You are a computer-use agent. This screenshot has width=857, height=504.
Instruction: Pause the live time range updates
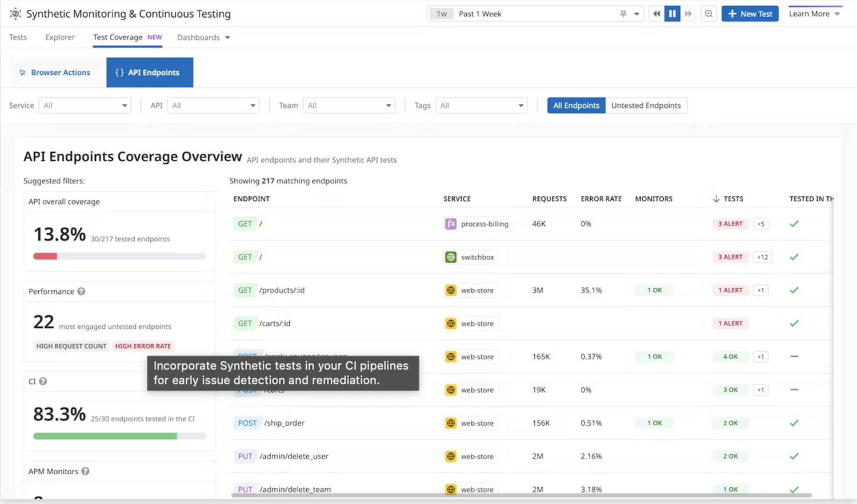[x=672, y=14]
